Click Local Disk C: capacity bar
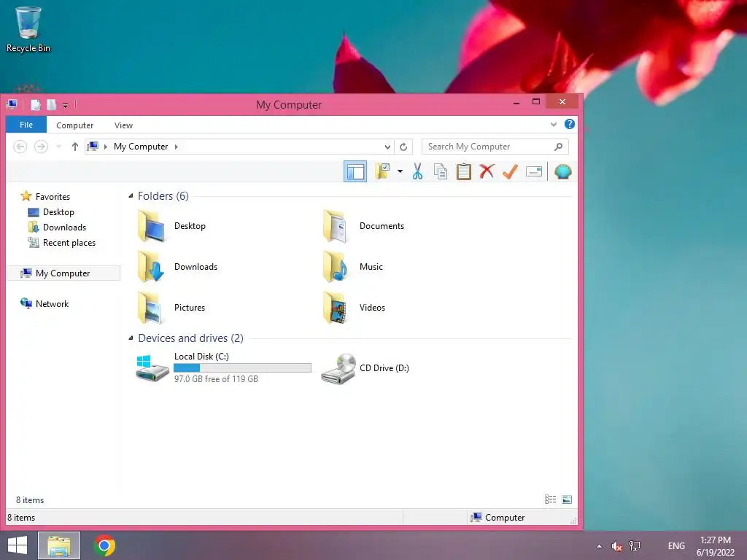 pyautogui.click(x=242, y=367)
